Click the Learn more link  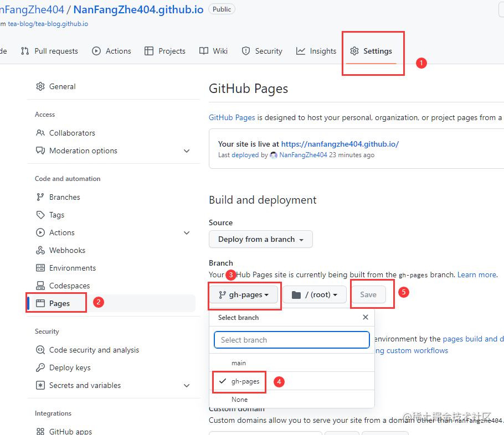pyautogui.click(x=477, y=275)
